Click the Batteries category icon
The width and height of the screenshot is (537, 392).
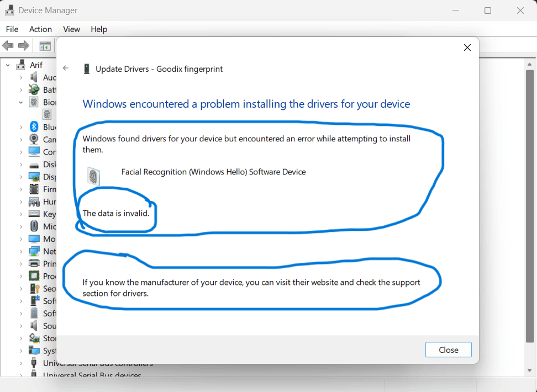[x=34, y=89]
